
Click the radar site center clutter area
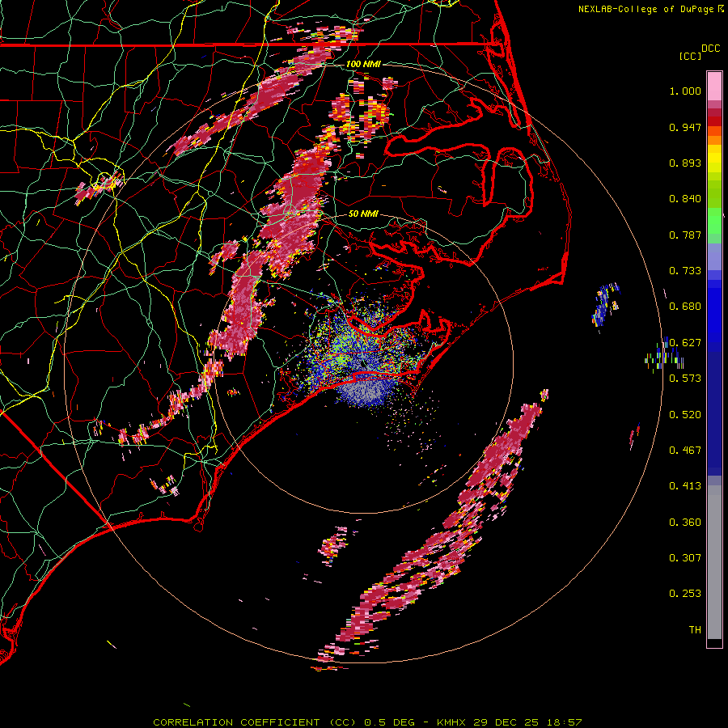coord(363,365)
